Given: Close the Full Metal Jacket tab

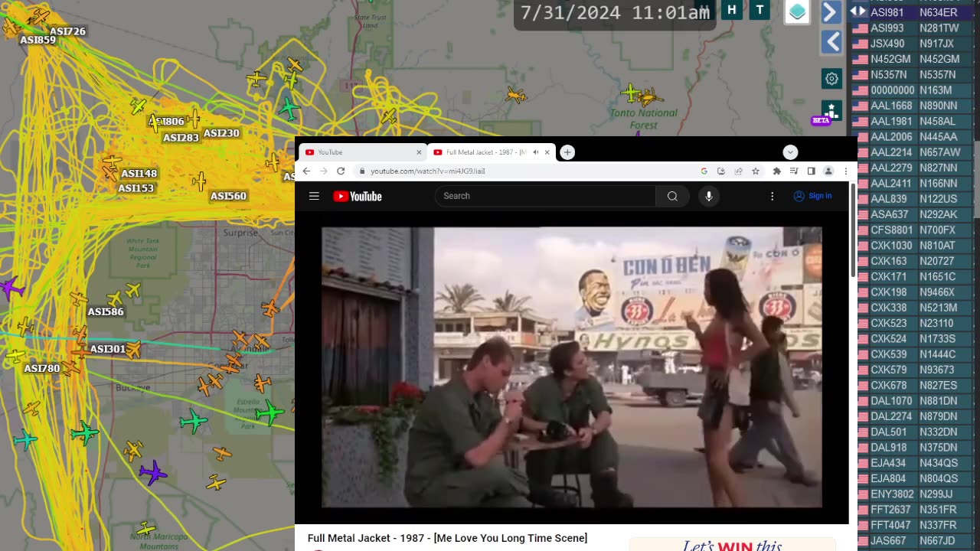Looking at the screenshot, I should click(x=547, y=152).
